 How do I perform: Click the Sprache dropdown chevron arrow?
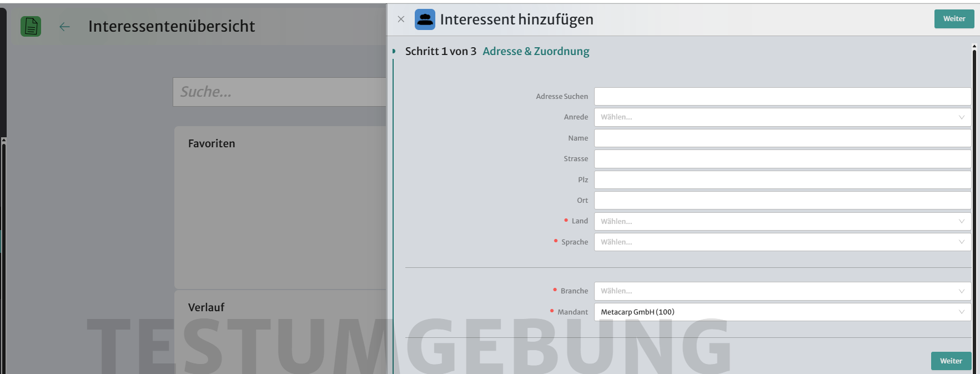pyautogui.click(x=961, y=242)
